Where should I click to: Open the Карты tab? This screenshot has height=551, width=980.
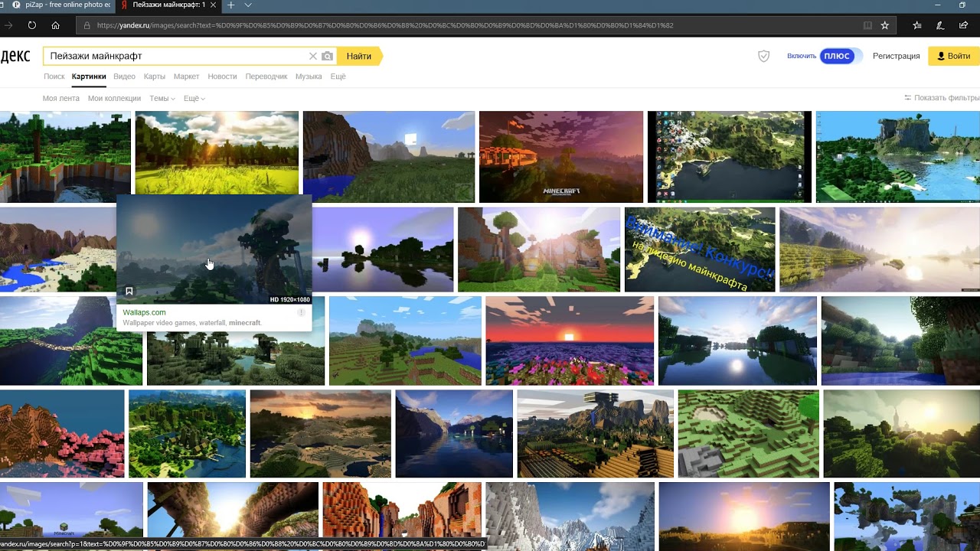point(155,77)
